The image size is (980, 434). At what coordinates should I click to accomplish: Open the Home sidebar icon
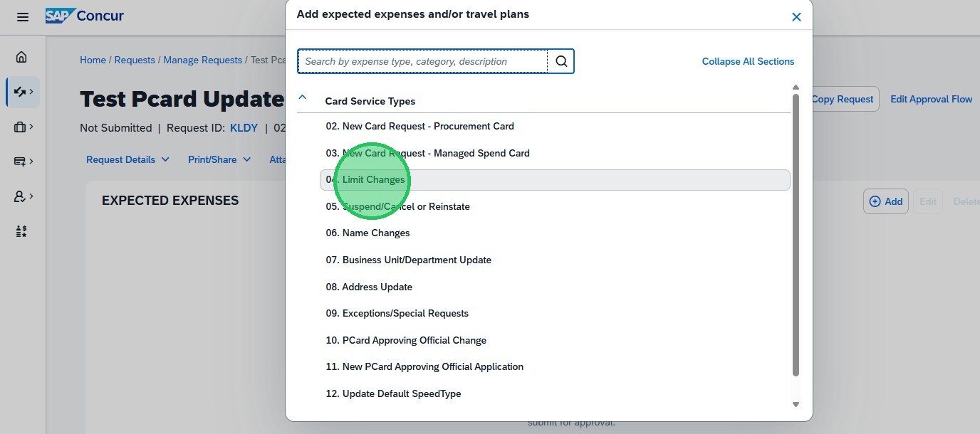click(21, 57)
